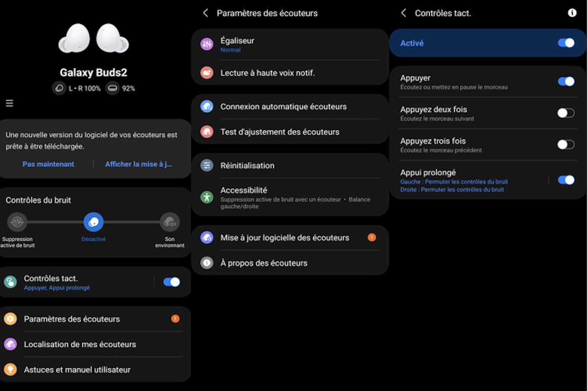
Task: Enable the Appuyez deux fois switch
Action: click(566, 113)
